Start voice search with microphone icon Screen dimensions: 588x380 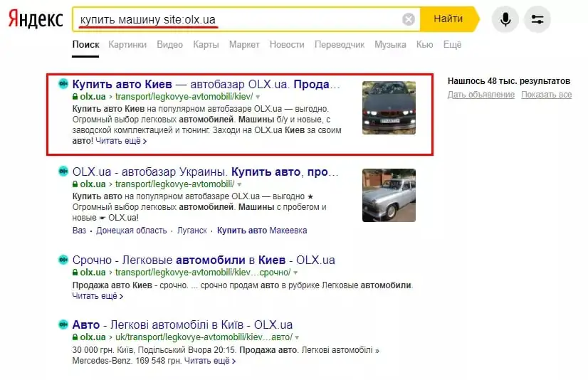pyautogui.click(x=505, y=19)
